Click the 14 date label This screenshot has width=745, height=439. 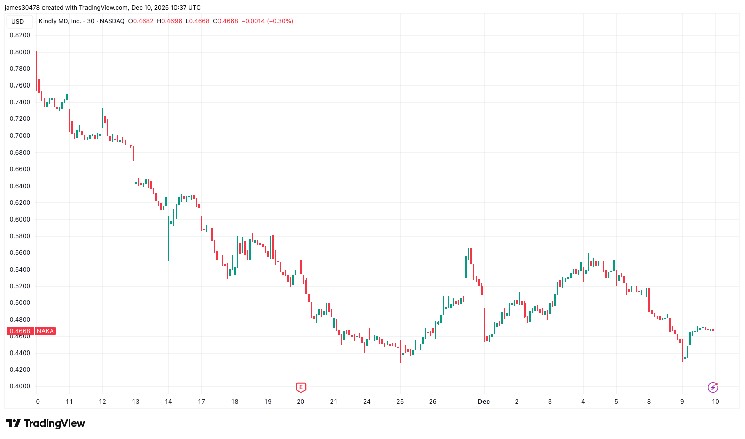[168, 401]
